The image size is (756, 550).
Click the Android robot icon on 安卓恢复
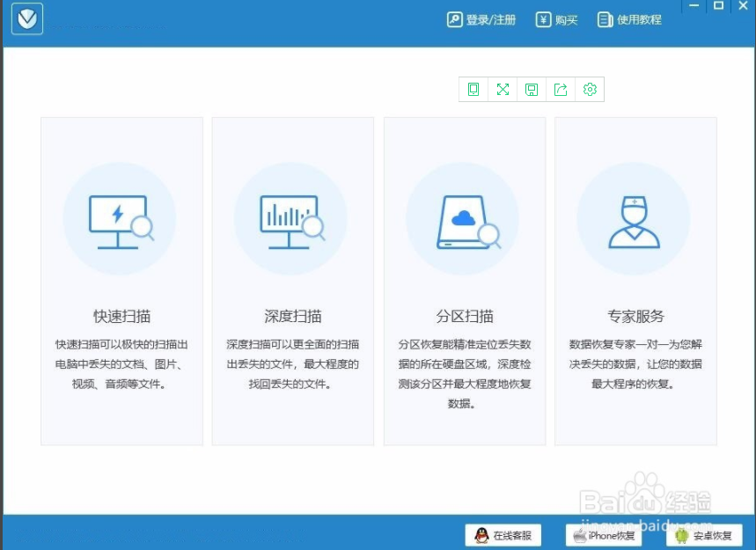(x=682, y=536)
